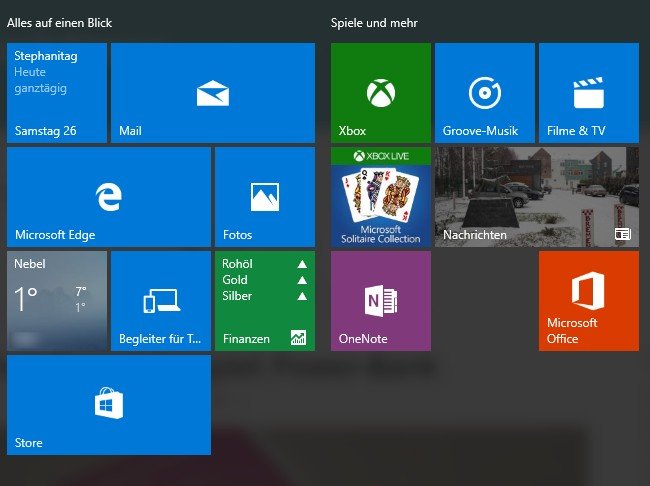
Task: Open the Fotos tile
Action: coord(265,197)
